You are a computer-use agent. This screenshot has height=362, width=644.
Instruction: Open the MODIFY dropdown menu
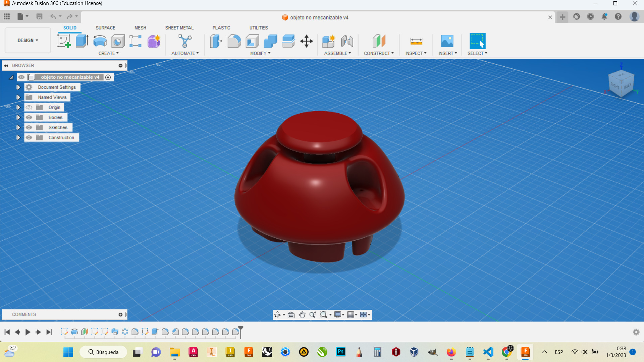260,53
